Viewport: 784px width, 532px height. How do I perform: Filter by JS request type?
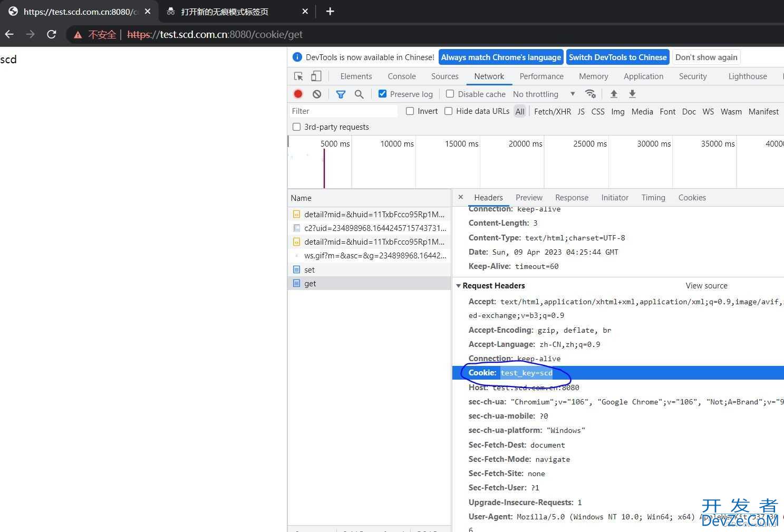tap(581, 111)
